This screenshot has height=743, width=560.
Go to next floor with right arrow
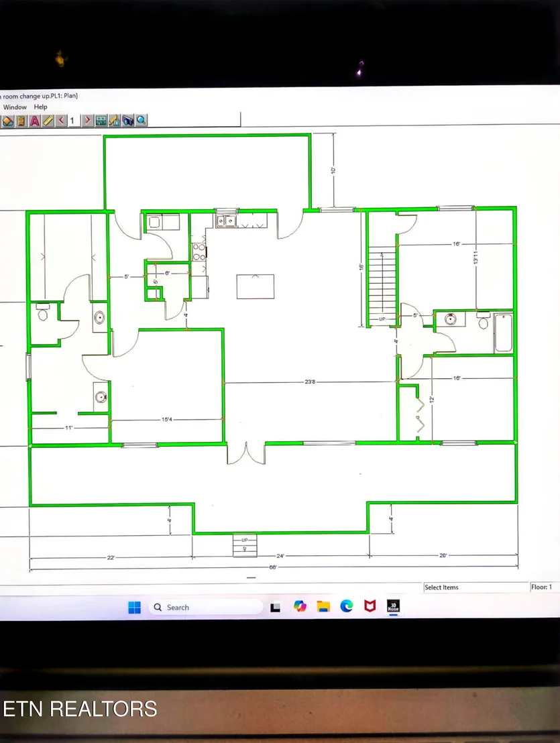(x=87, y=121)
